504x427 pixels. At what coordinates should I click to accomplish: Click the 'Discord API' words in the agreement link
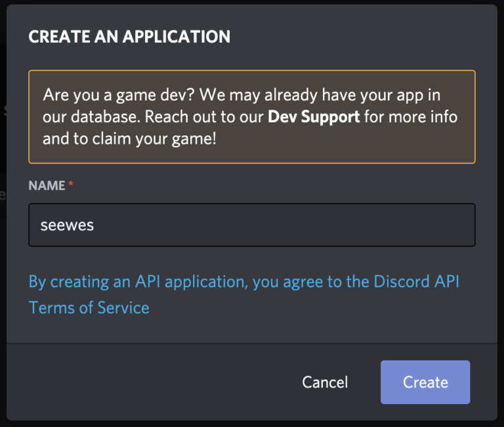417,282
